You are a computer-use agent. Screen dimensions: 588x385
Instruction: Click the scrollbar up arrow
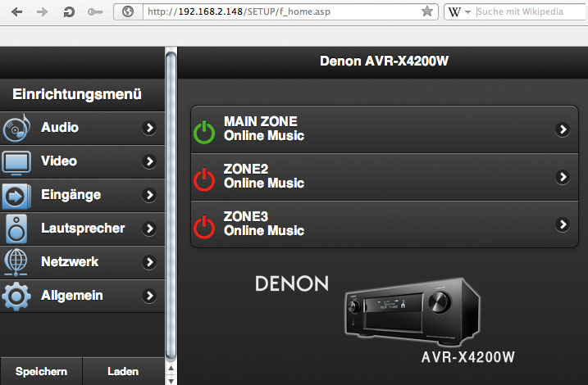[x=171, y=369]
